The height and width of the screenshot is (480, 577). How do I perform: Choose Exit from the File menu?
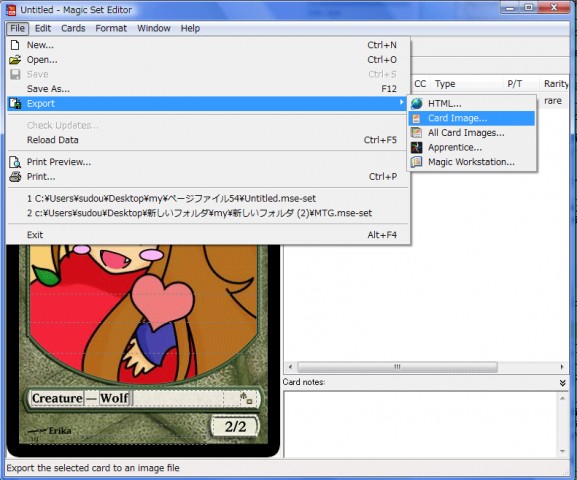click(x=208, y=235)
